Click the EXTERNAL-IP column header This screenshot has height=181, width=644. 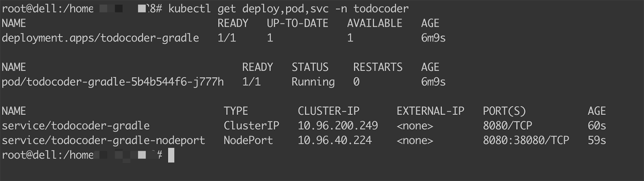(431, 111)
